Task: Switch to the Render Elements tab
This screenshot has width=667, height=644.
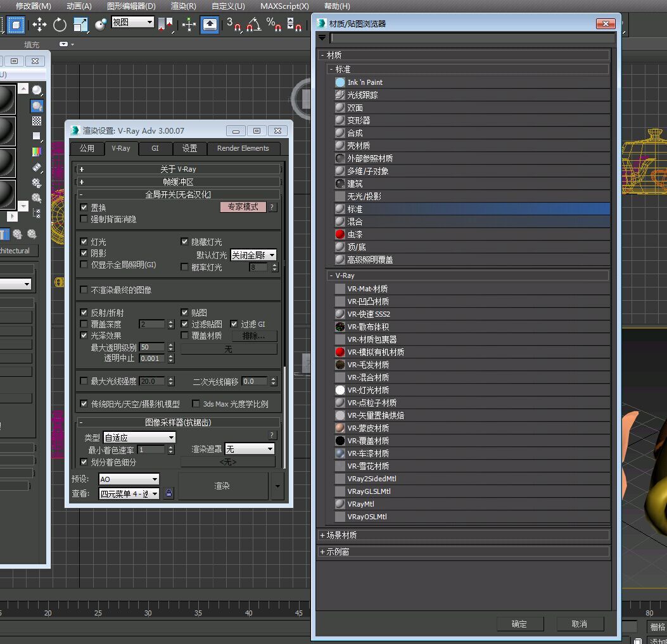Action: pyautogui.click(x=243, y=148)
